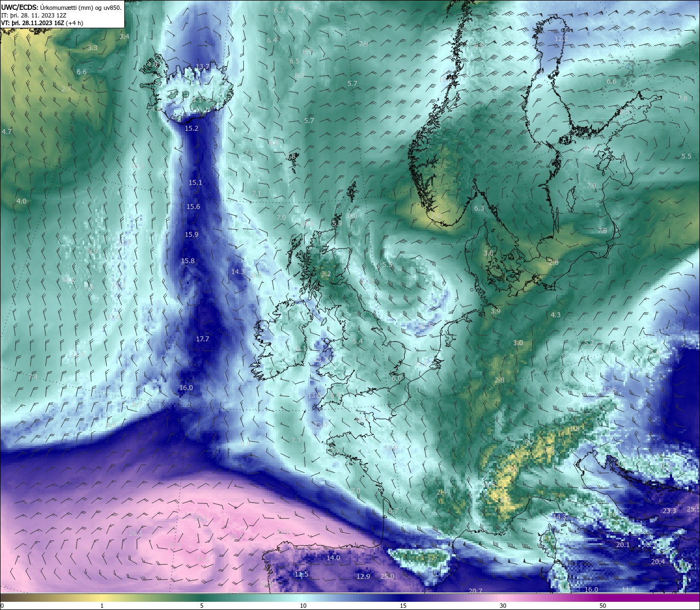Click the 15.1 value label
This screenshot has height=610, width=700.
(195, 183)
